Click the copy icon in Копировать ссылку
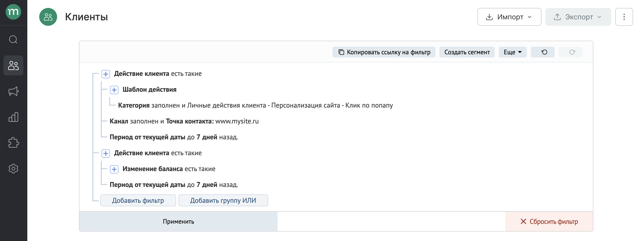The image size is (644, 241). (341, 52)
